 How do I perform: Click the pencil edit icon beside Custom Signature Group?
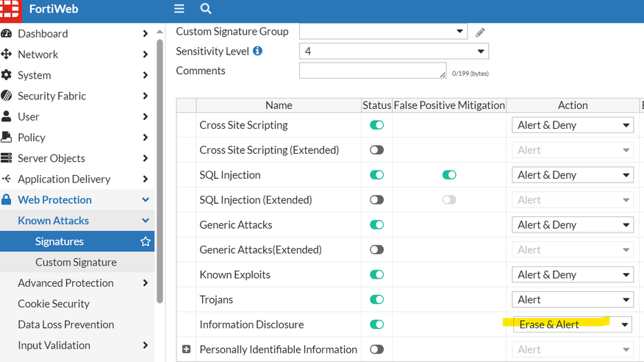[x=480, y=32]
